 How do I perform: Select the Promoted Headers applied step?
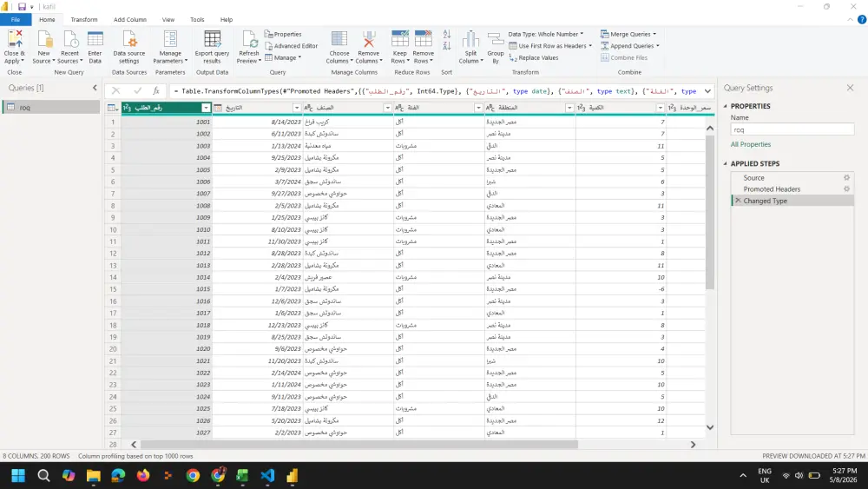click(792, 188)
